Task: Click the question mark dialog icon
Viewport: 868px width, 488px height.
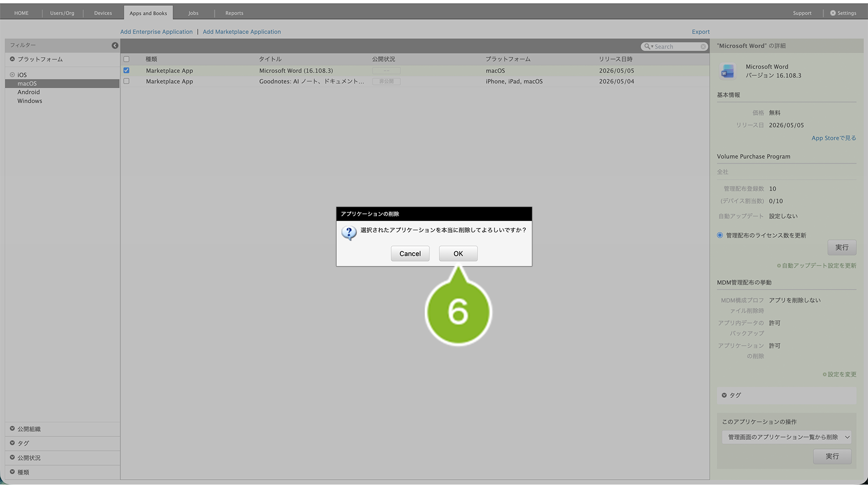Action: click(349, 233)
